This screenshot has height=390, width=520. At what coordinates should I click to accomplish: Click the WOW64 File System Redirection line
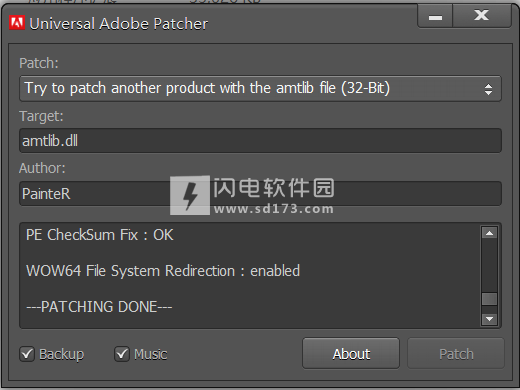pos(163,271)
